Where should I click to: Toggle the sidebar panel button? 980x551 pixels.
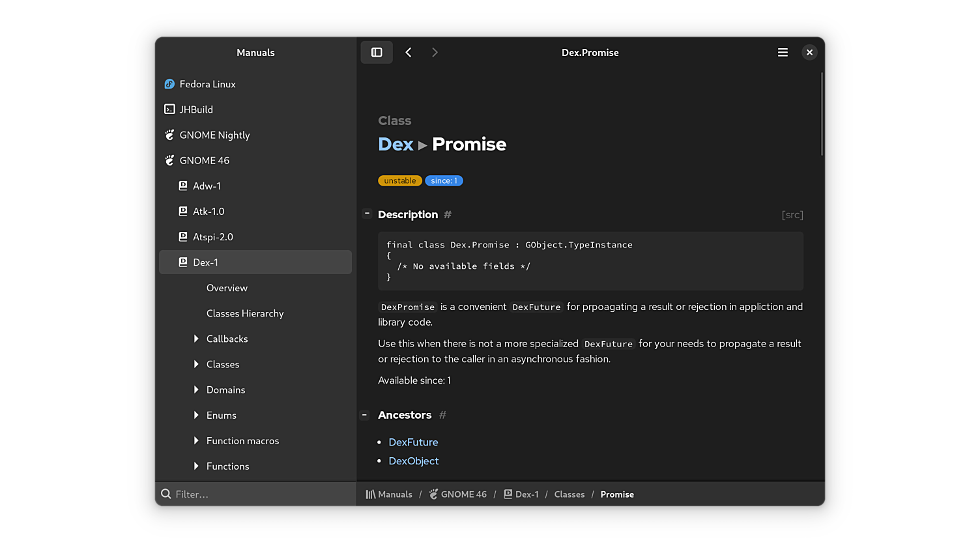tap(377, 52)
